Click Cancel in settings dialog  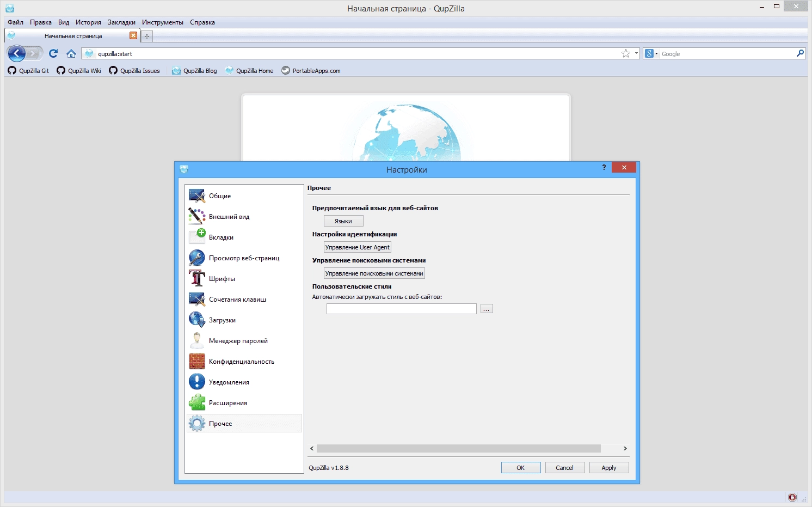(x=565, y=468)
